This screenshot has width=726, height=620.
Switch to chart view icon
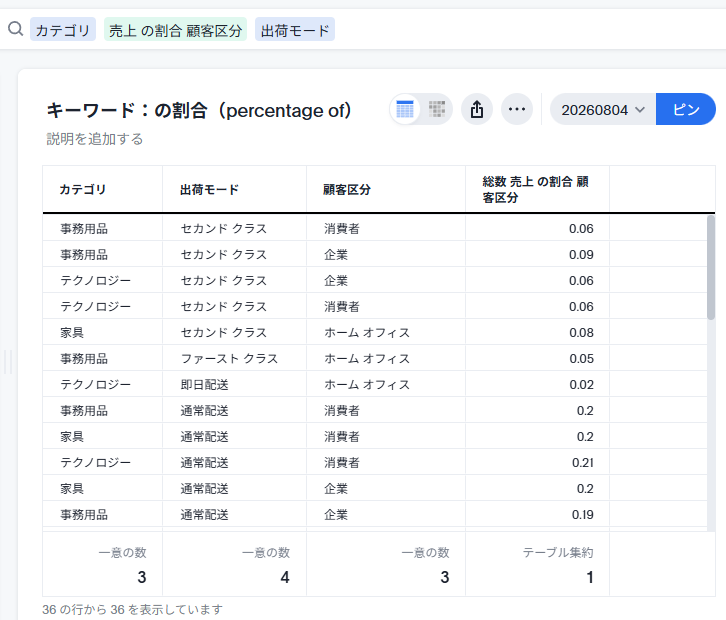pyautogui.click(x=437, y=109)
